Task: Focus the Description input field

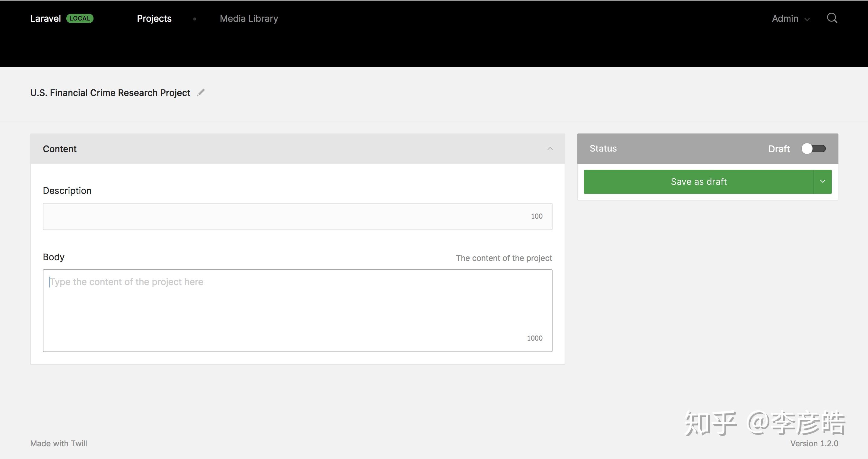Action: 287,216
